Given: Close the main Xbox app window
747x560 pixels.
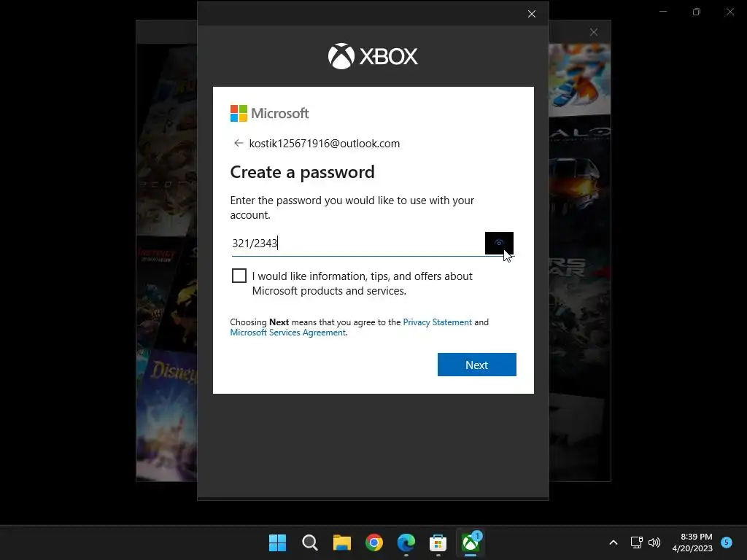Looking at the screenshot, I should (729, 12).
